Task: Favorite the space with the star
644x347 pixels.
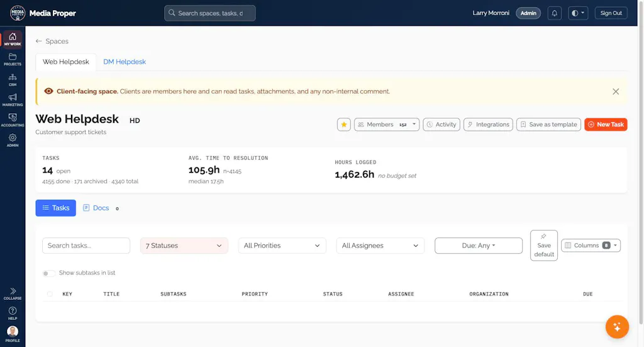Action: 344,125
